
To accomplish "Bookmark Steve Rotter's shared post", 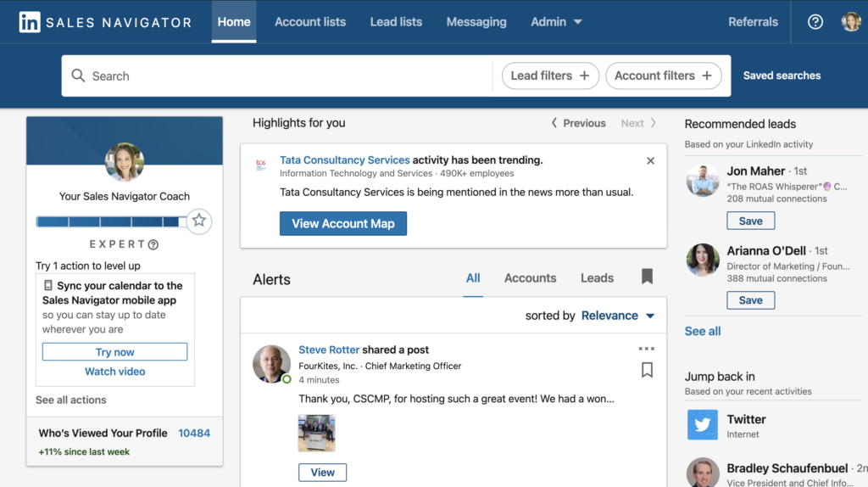I will coord(647,370).
